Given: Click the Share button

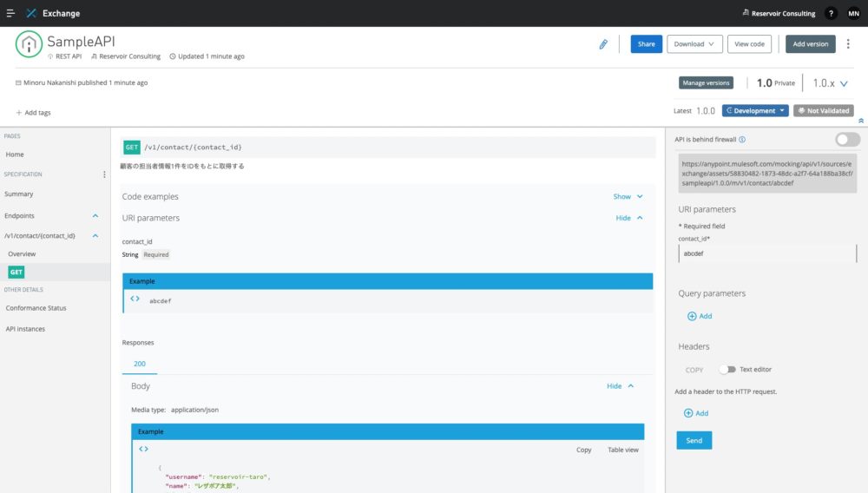Looking at the screenshot, I should [646, 43].
